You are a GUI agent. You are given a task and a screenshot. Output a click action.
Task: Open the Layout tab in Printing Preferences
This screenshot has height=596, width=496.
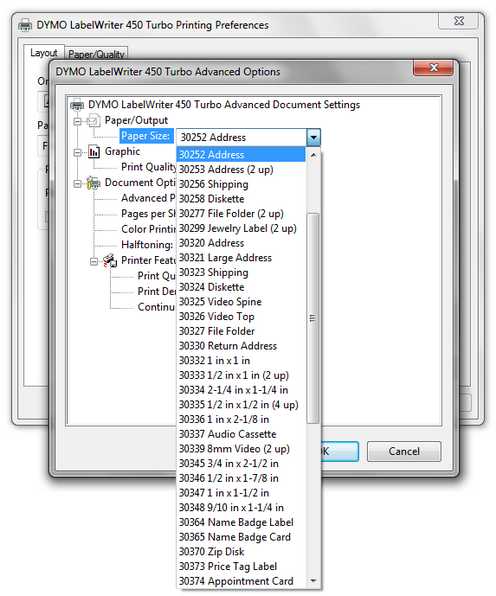[x=44, y=53]
